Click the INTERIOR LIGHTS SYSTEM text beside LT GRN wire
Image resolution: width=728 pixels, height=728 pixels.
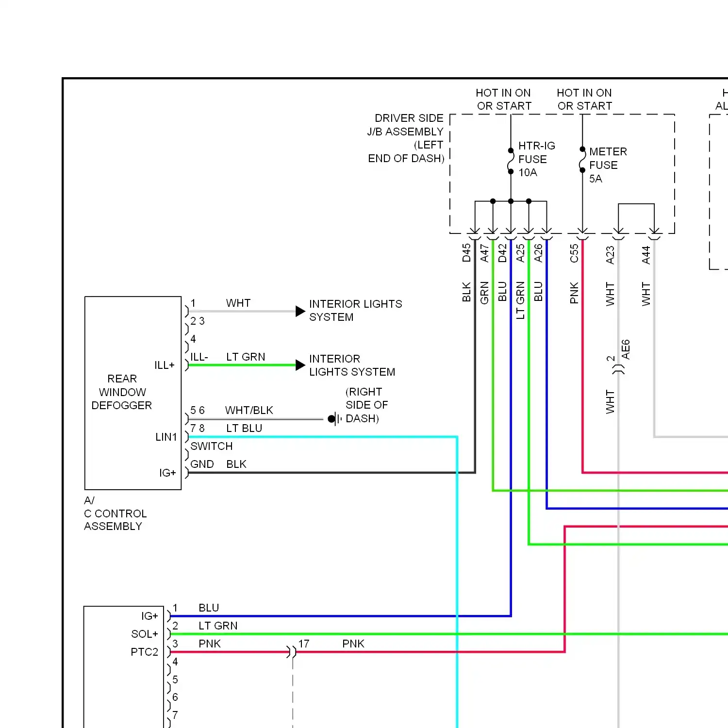[352, 365]
